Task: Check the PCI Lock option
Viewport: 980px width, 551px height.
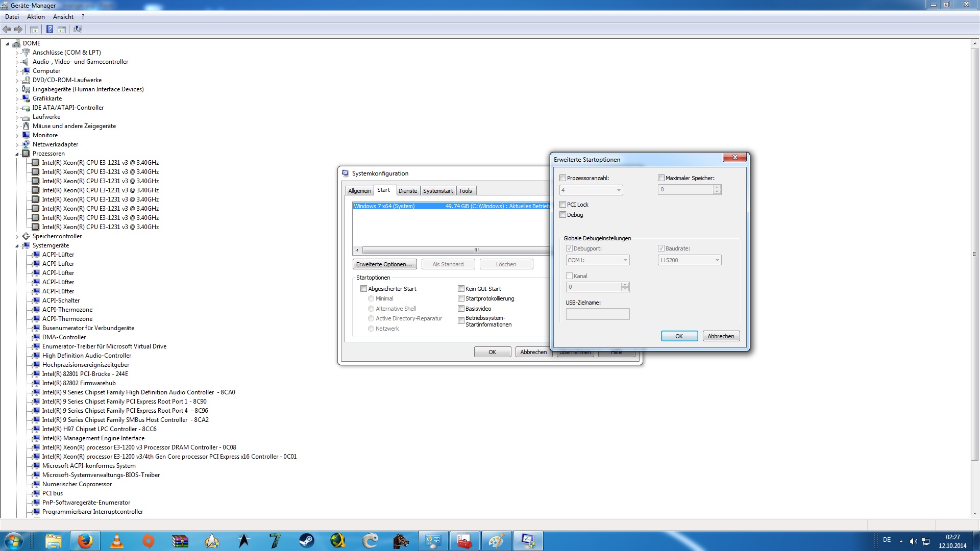Action: point(563,205)
